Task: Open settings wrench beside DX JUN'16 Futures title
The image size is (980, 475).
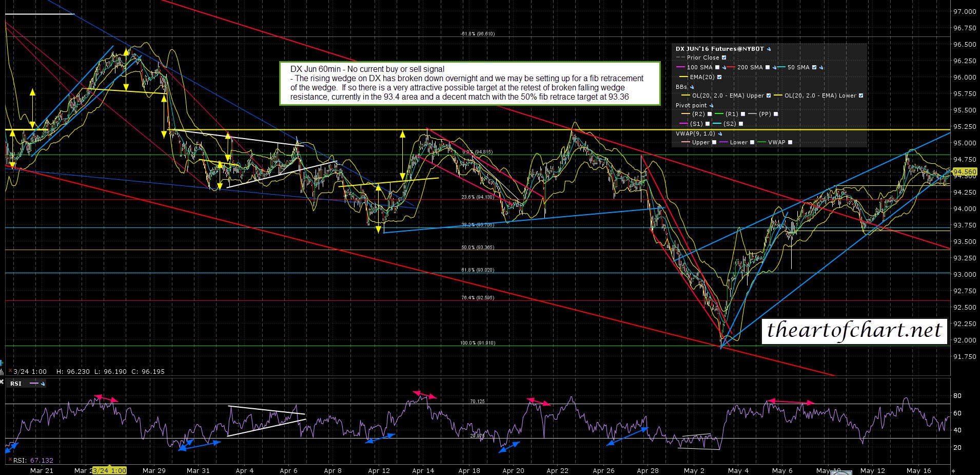Action: click(769, 49)
